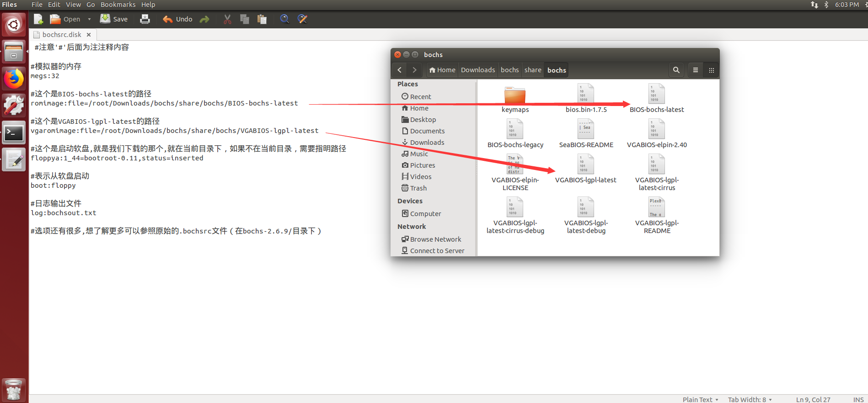Open Music in Places sidebar
Viewport: 868px width, 403px height.
(415, 154)
